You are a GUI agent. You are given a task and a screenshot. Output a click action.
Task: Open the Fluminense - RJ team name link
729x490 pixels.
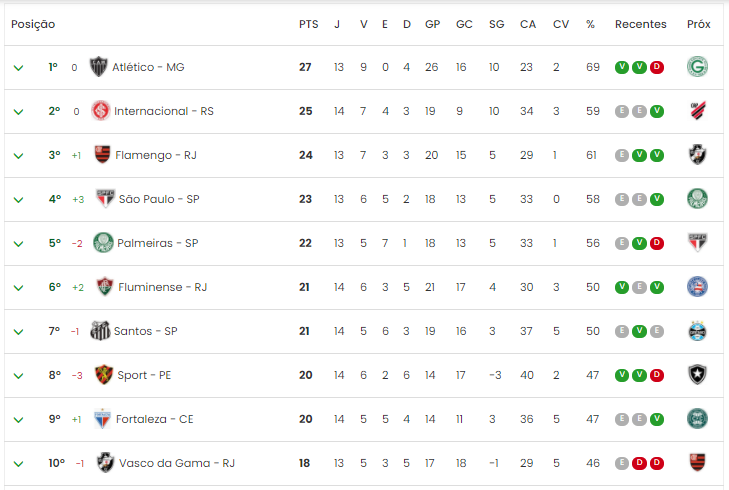(163, 287)
